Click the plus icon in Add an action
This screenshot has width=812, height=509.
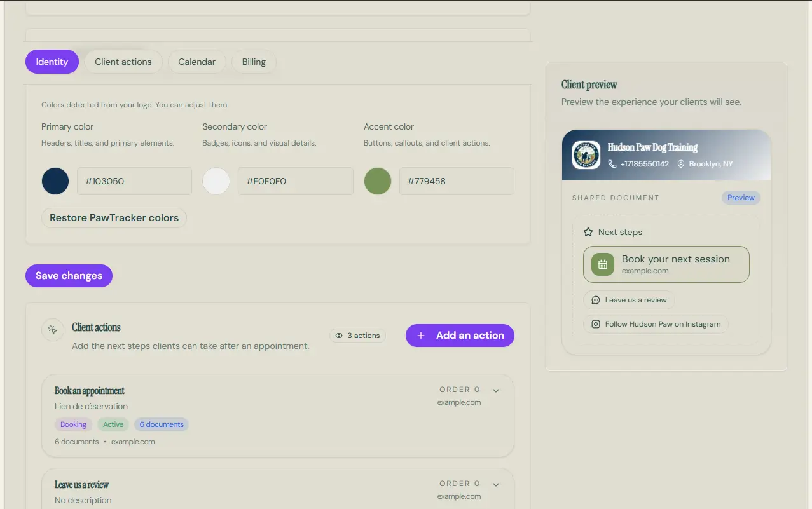[x=421, y=336]
